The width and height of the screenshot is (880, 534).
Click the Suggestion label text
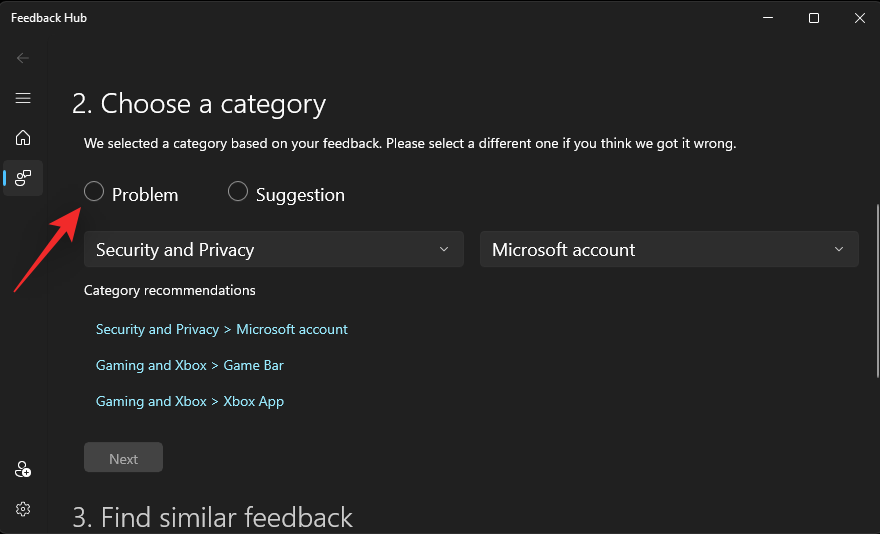300,195
